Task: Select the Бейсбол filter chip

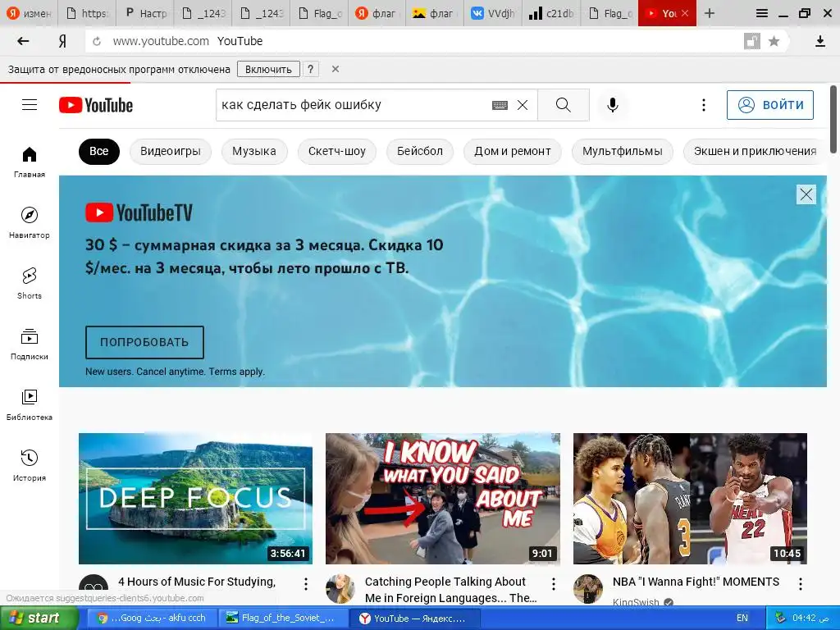Action: click(x=420, y=151)
